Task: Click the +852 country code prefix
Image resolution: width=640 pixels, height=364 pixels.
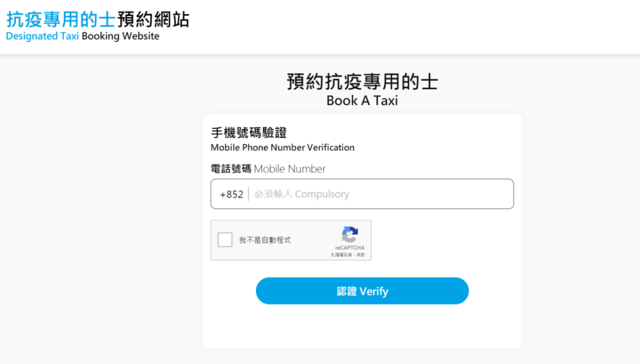Action: [x=231, y=194]
